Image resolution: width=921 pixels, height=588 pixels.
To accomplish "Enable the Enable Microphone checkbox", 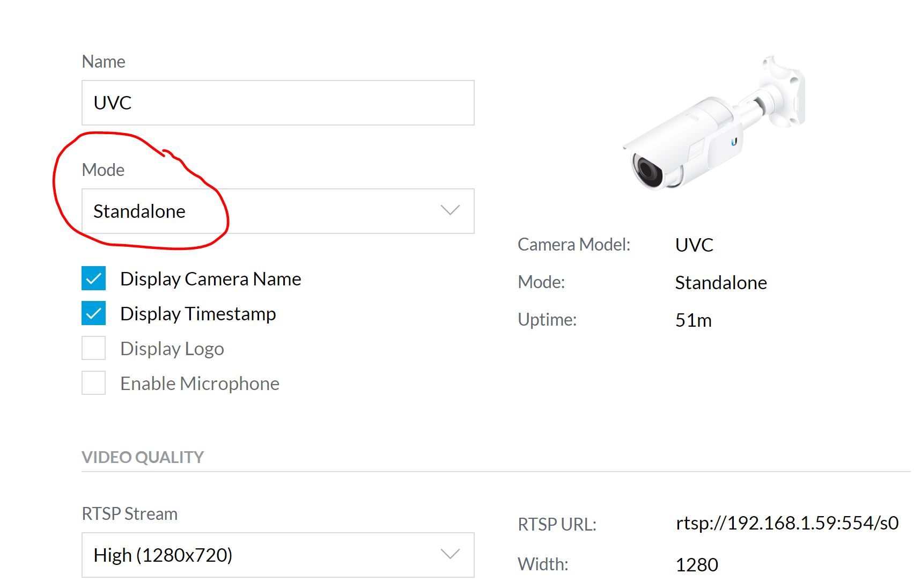I will coord(94,383).
